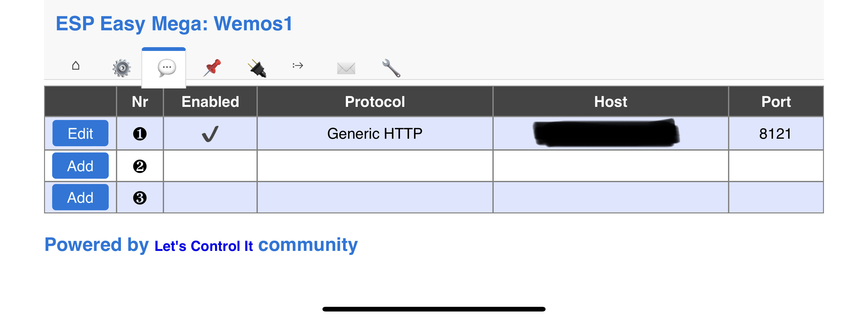Click the port 8121 cell
Viewport: 868px width, 319px height.
pyautogui.click(x=775, y=134)
